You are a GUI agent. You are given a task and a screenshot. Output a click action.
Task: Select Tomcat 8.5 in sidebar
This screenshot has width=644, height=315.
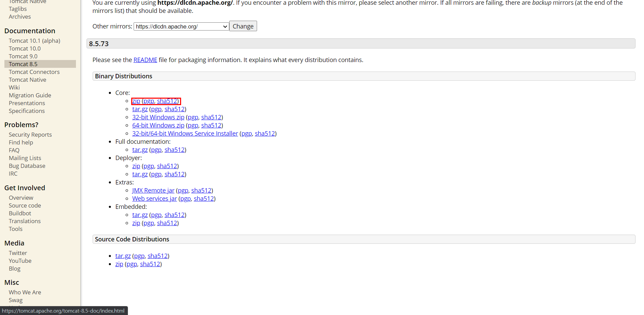(40, 64)
